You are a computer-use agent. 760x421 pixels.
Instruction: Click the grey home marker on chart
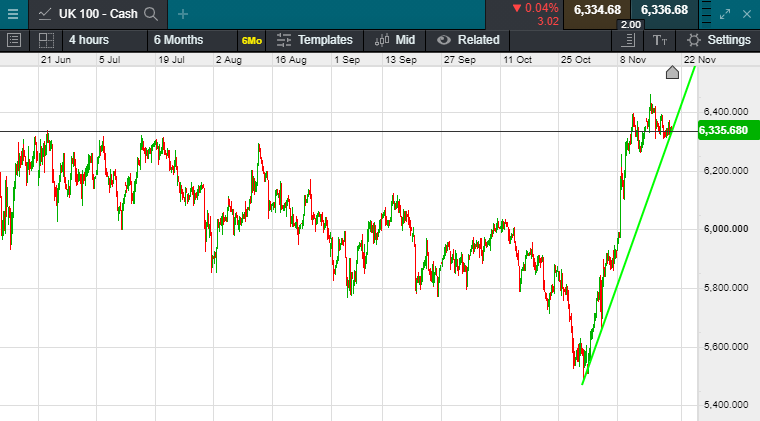point(672,72)
